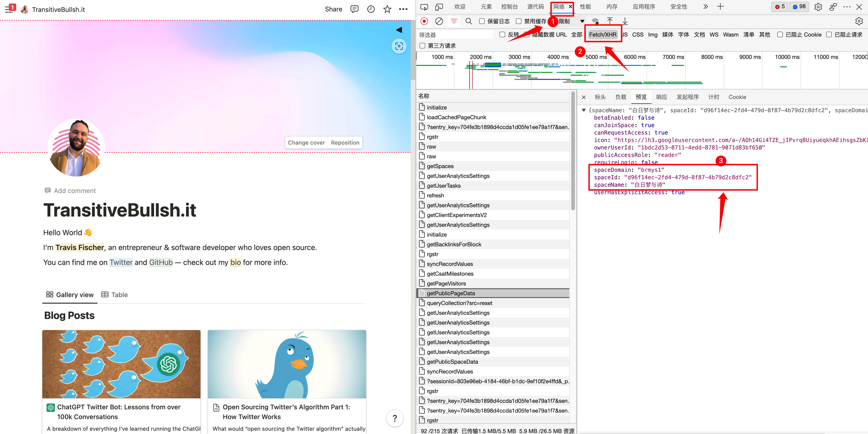Click in the 筛选器 filter input
The height and width of the screenshot is (434, 868).
point(456,35)
